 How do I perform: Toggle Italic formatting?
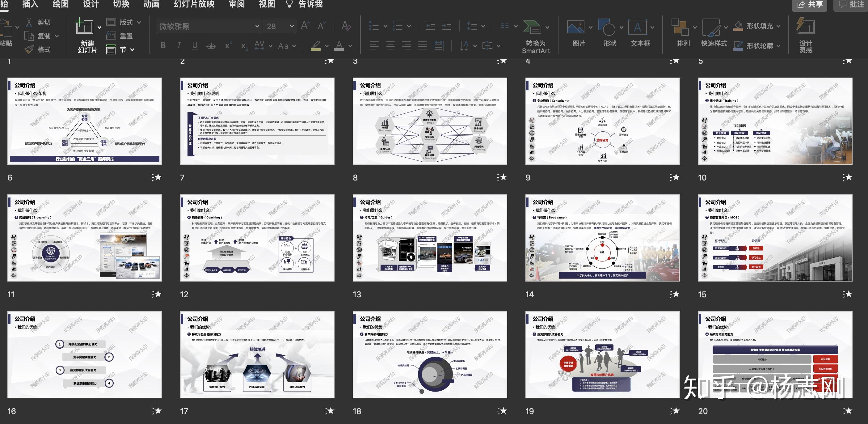click(179, 45)
